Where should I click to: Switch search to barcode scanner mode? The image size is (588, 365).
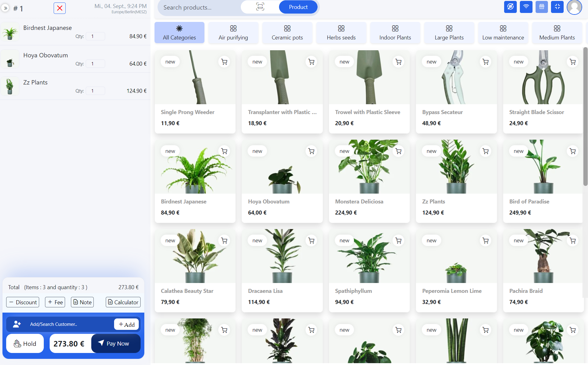click(x=260, y=7)
